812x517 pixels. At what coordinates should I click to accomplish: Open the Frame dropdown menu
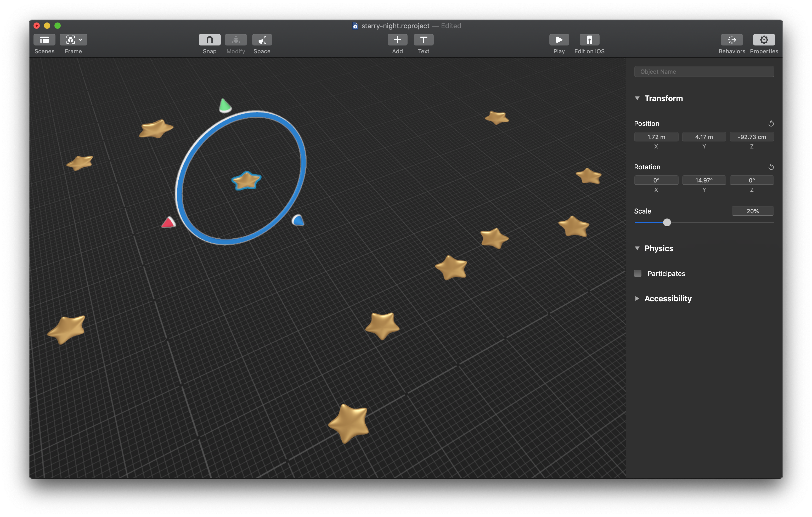point(74,40)
